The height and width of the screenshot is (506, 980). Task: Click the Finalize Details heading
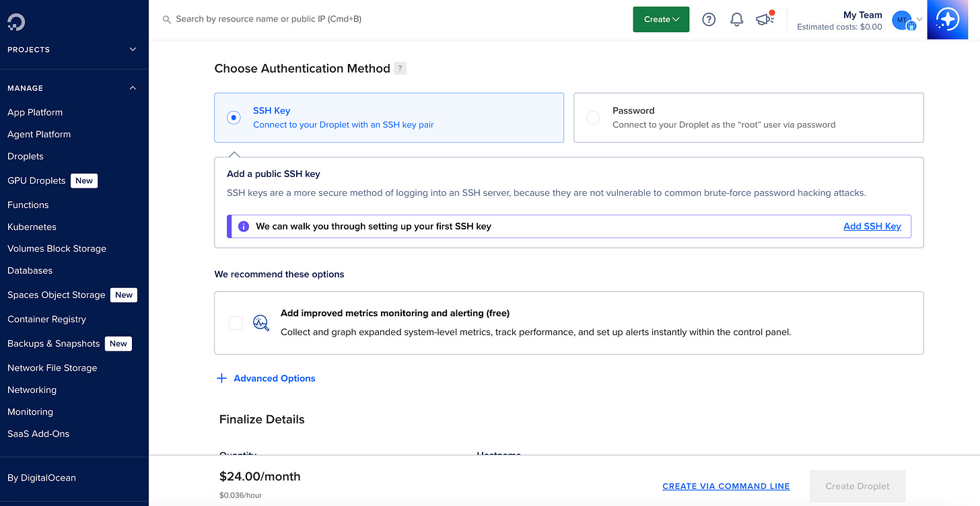click(262, 419)
